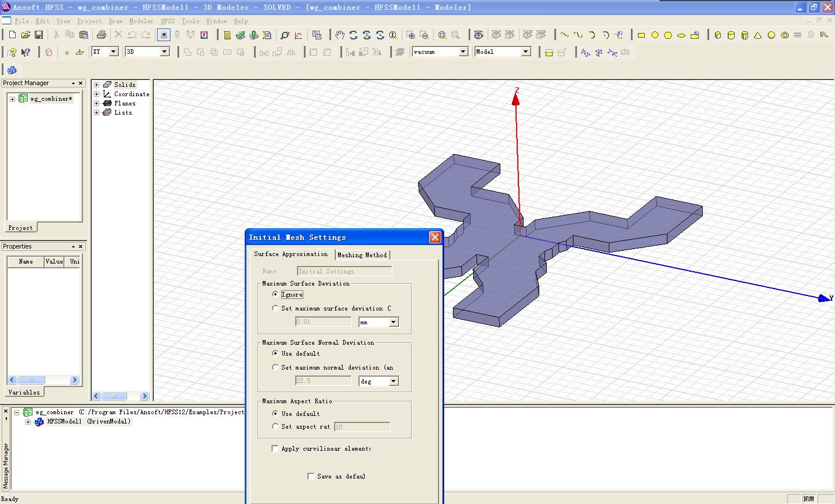
Task: Click the context Help arrow-question icon
Action: click(26, 52)
